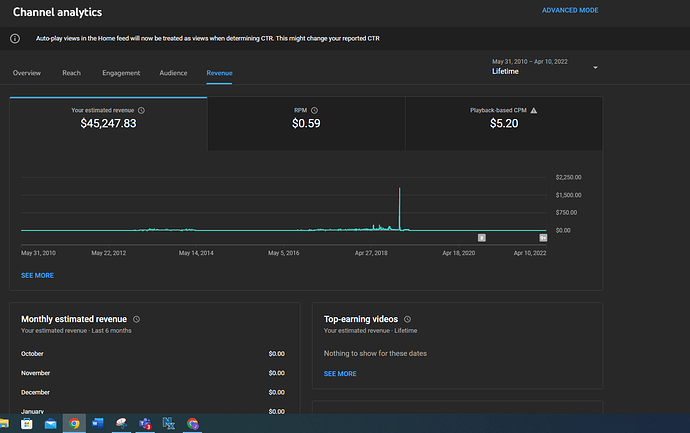Click the video marker icon near Apr 18, 2020

(x=482, y=238)
